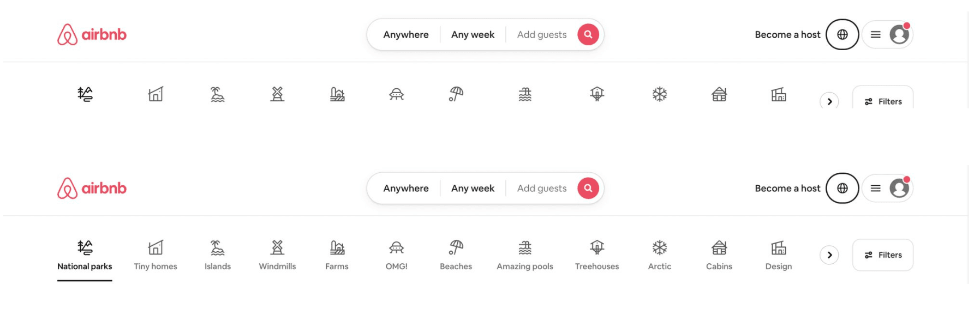980x315 pixels.
Task: Open the Any week date picker
Action: click(x=473, y=188)
